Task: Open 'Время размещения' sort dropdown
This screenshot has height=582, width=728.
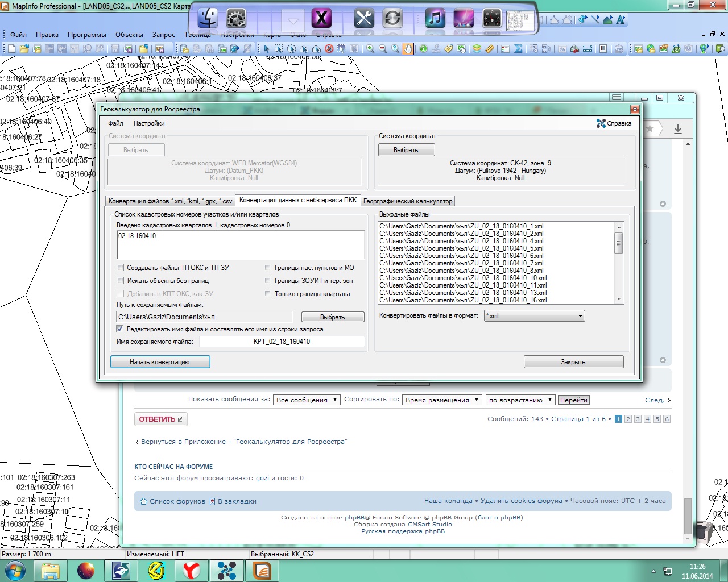Action: coord(442,400)
